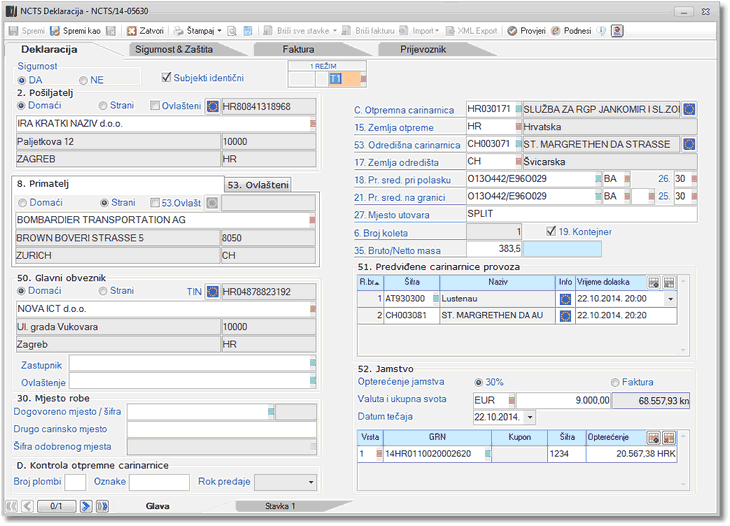This screenshot has width=730, height=526.
Task: Open lookup icon next to HR04878823192
Action: (x=213, y=292)
